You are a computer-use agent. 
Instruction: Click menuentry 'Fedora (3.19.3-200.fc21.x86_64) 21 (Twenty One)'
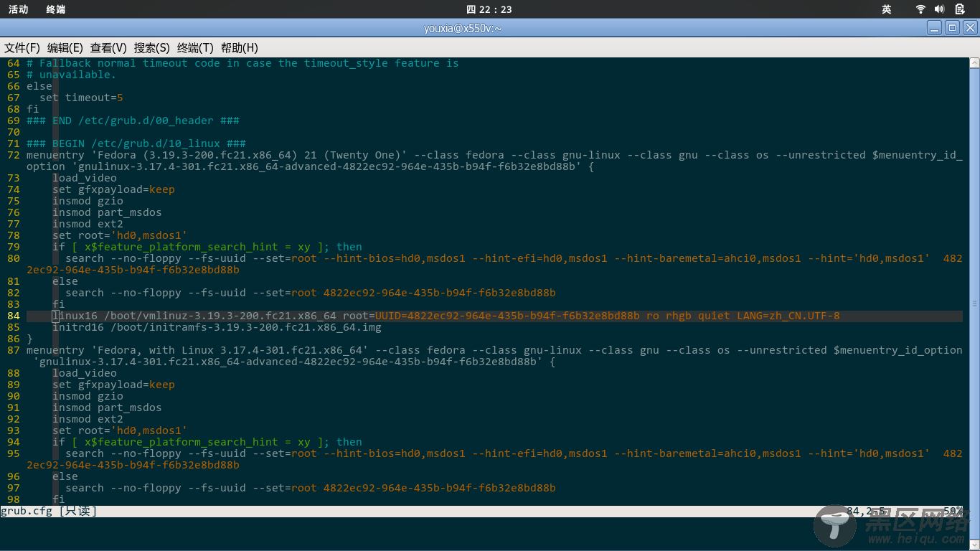[217, 155]
